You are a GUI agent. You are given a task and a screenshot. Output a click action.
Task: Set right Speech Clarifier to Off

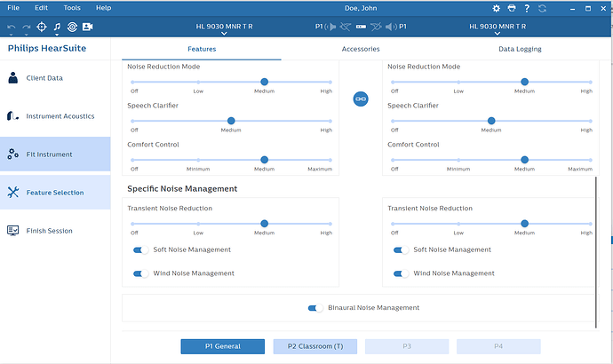pos(393,121)
